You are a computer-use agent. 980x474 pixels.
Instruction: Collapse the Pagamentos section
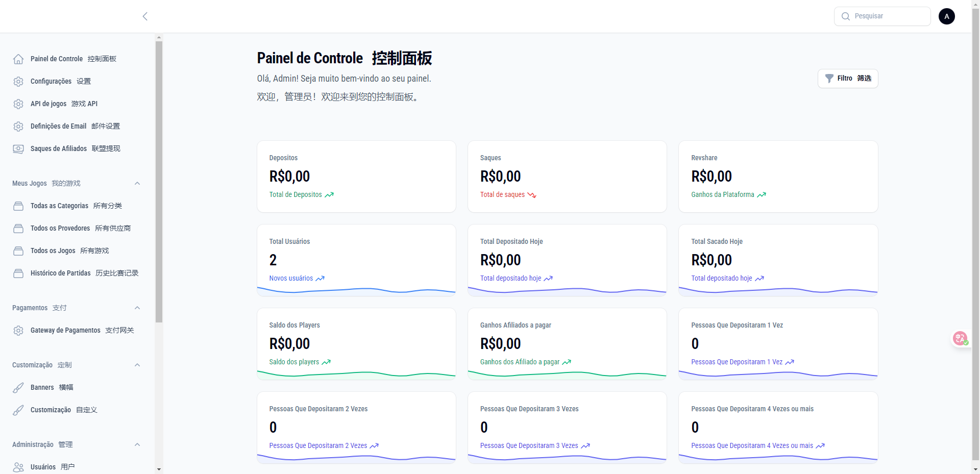coord(137,308)
